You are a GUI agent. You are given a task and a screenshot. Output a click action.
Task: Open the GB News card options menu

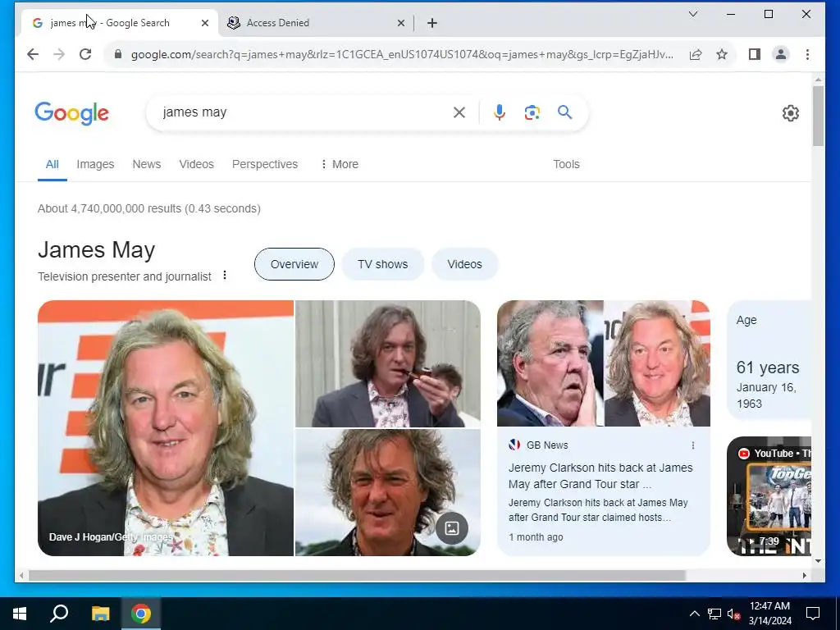(x=692, y=445)
